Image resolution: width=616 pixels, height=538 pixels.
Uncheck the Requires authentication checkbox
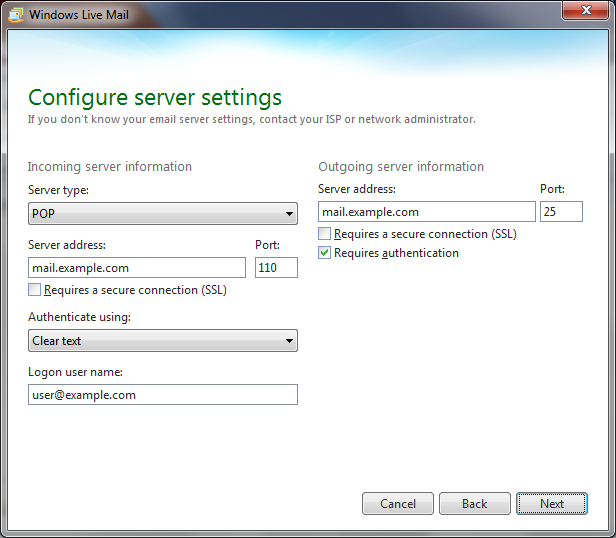pos(324,253)
